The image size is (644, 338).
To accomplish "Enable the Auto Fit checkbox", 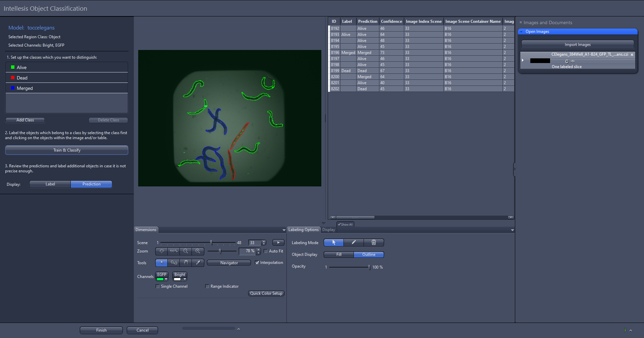I will point(266,251).
